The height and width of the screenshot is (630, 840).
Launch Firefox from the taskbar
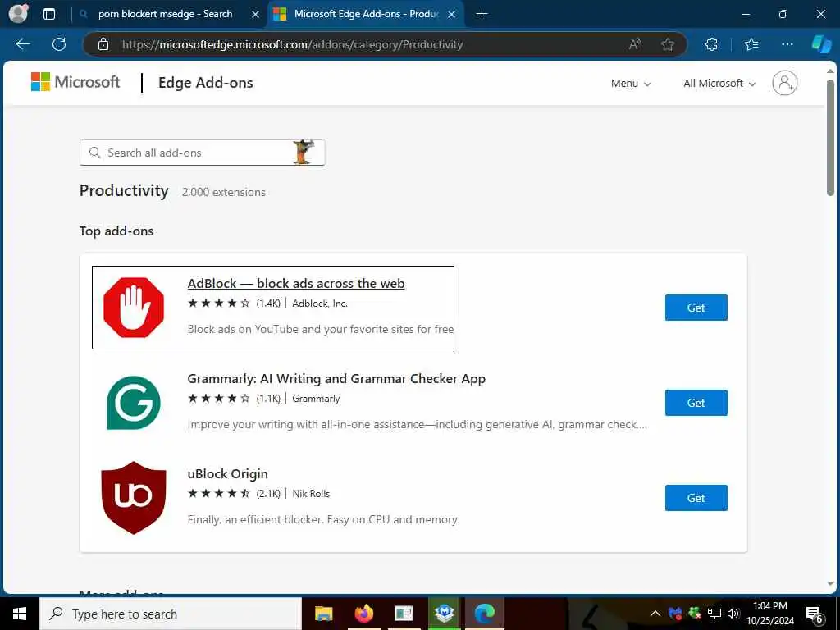(363, 614)
